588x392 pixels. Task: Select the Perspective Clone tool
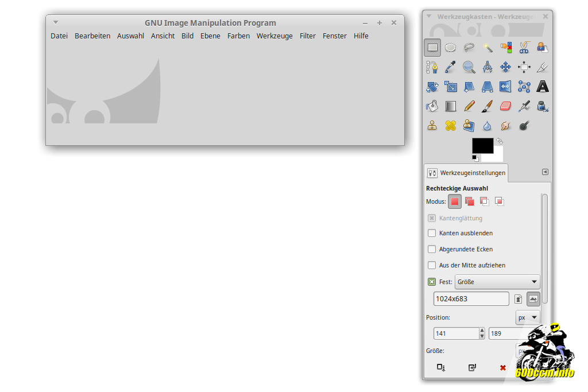(469, 126)
